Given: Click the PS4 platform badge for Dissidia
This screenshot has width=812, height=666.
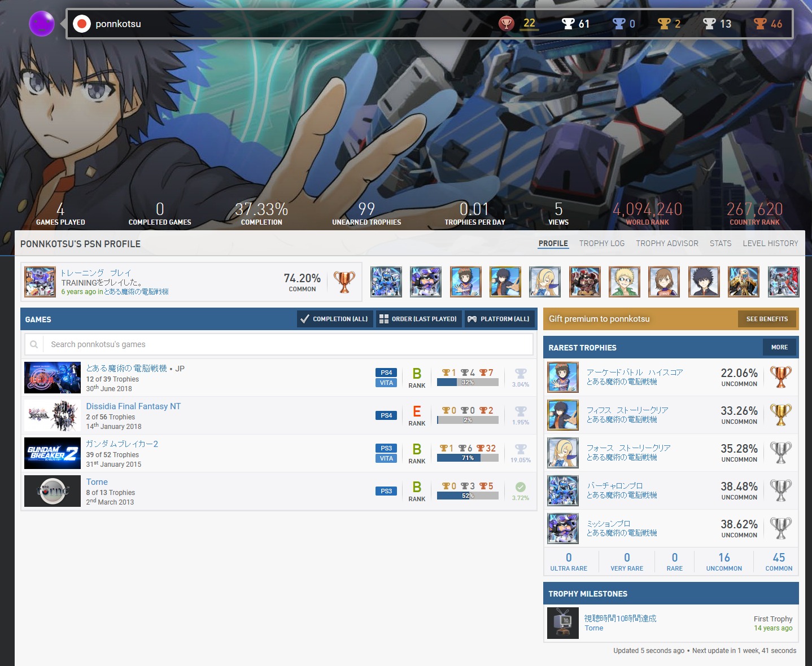Looking at the screenshot, I should point(386,415).
